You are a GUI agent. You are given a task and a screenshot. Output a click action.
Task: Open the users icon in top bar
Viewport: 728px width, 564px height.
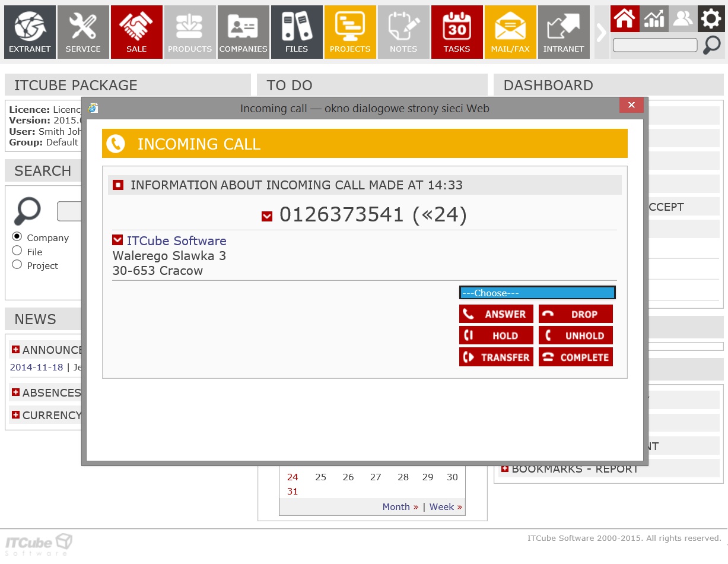coord(683,18)
